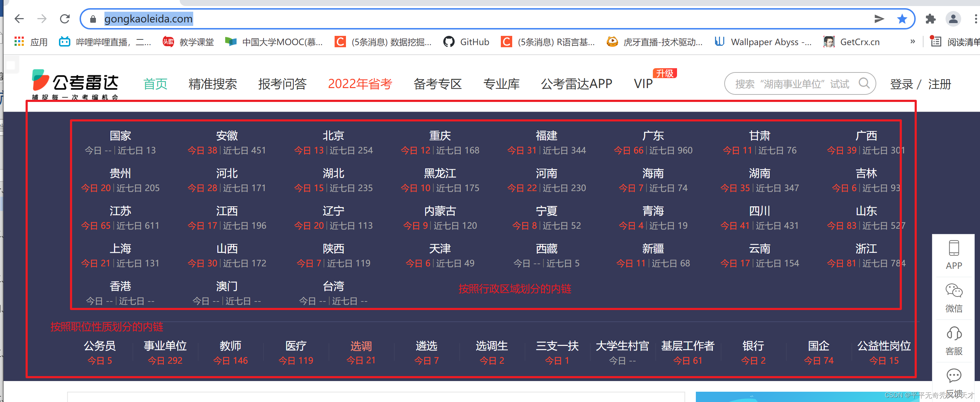
Task: Open the 广东 province link
Action: (653, 136)
